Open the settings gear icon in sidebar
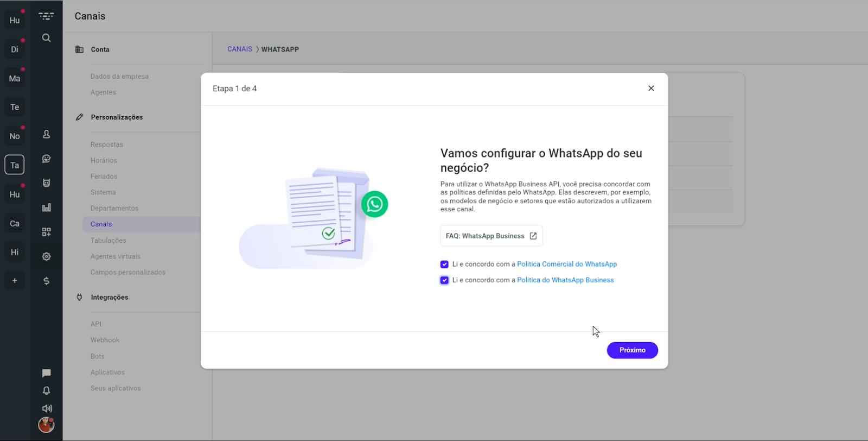Image resolution: width=868 pixels, height=441 pixels. 47,256
